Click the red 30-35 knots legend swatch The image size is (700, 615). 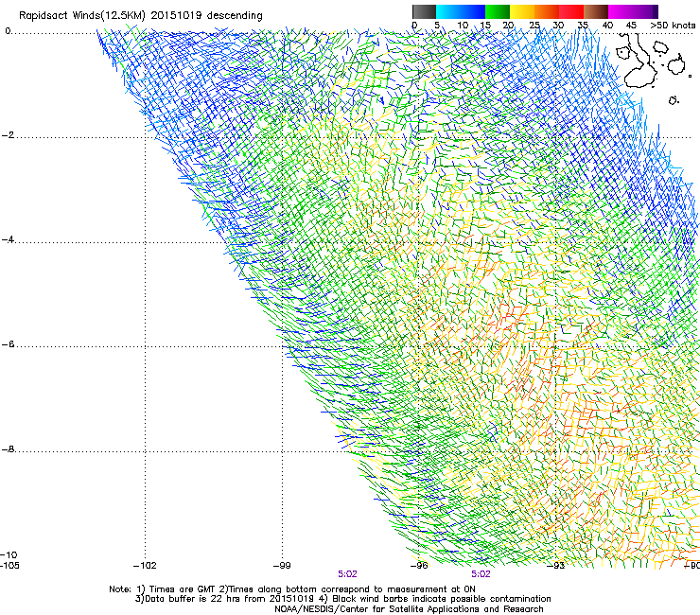571,11
